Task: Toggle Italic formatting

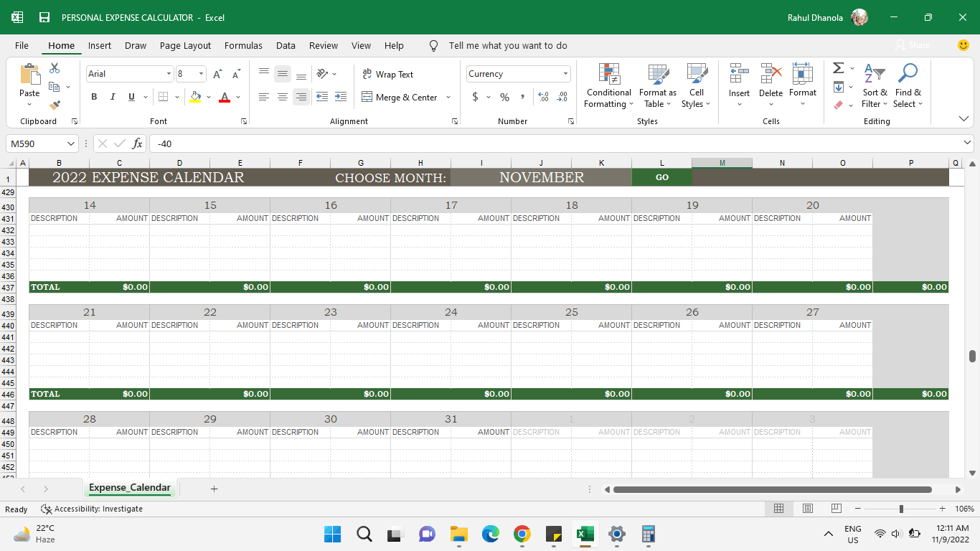Action: pyautogui.click(x=113, y=98)
